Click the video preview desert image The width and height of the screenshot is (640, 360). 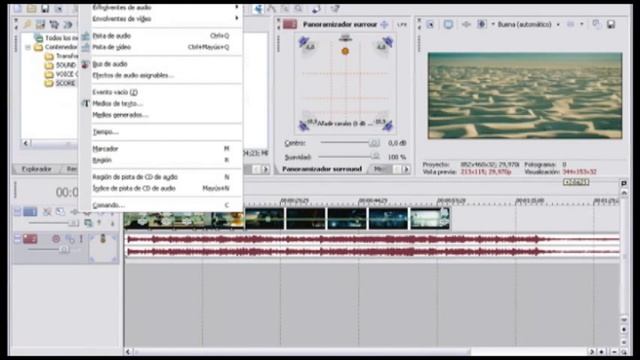pyautogui.click(x=525, y=96)
